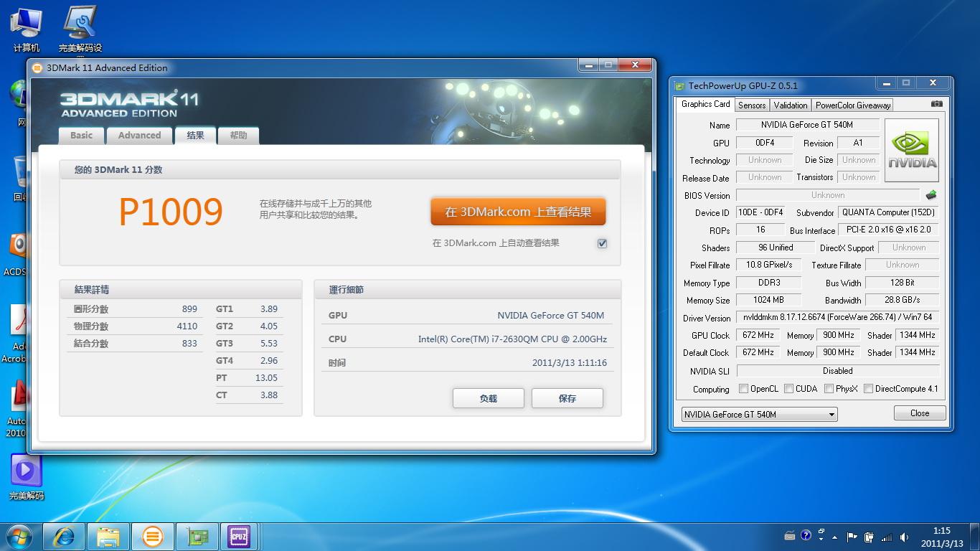Click the keyboard input method tray icon
The height and width of the screenshot is (551, 980).
pyautogui.click(x=789, y=535)
